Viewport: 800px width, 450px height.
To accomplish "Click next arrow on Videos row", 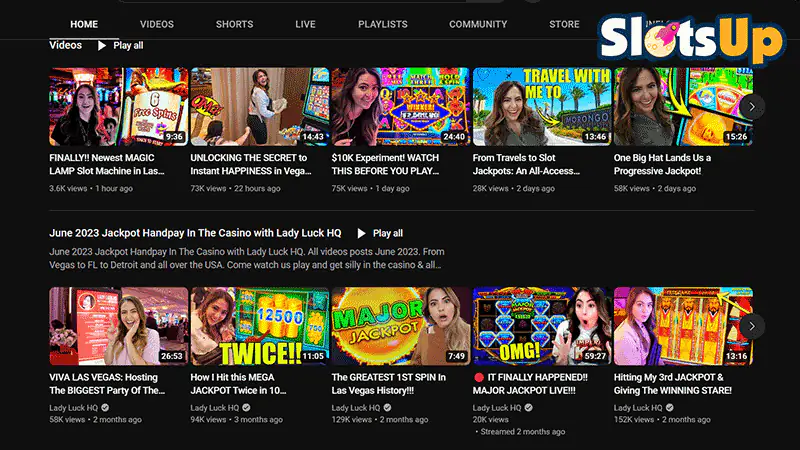I will (752, 107).
